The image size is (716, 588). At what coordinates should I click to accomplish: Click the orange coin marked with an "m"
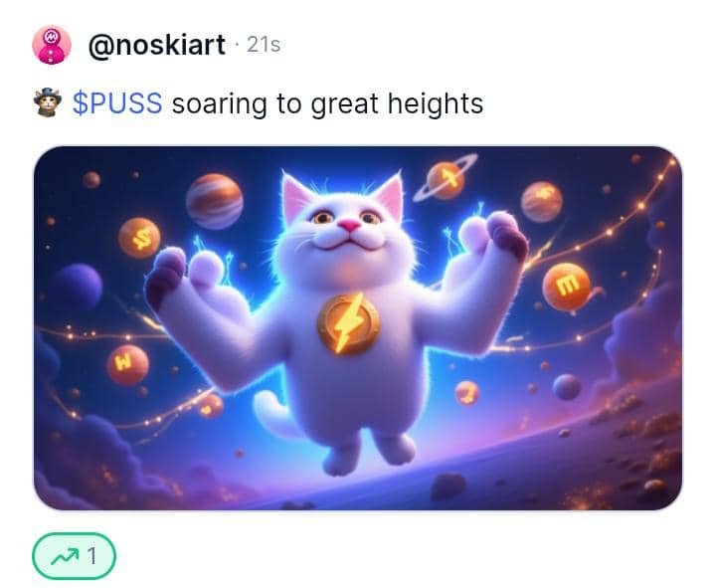(x=567, y=287)
